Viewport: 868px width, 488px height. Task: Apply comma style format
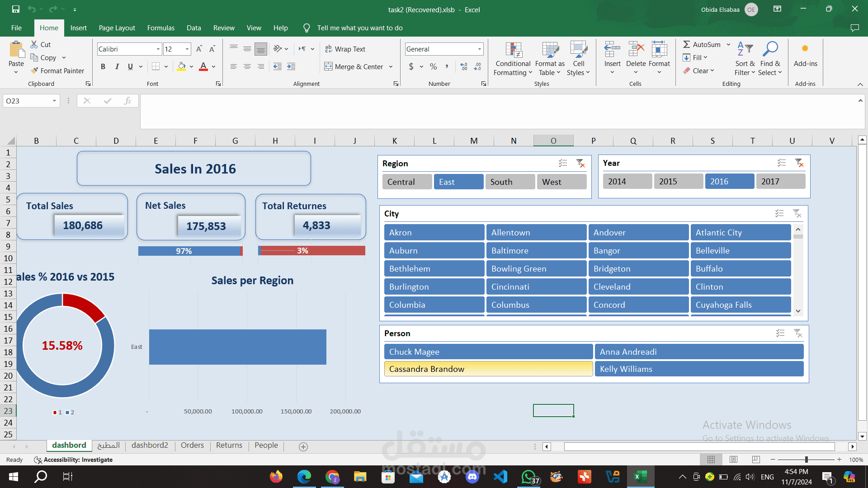click(x=447, y=66)
